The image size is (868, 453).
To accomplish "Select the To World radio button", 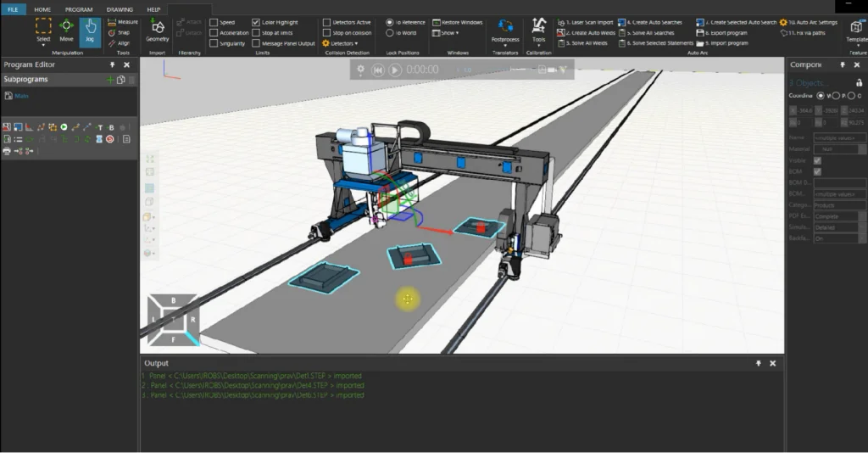I will (390, 33).
